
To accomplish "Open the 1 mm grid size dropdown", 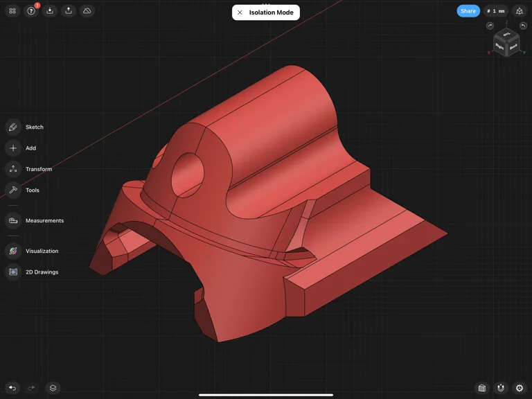I will [495, 11].
